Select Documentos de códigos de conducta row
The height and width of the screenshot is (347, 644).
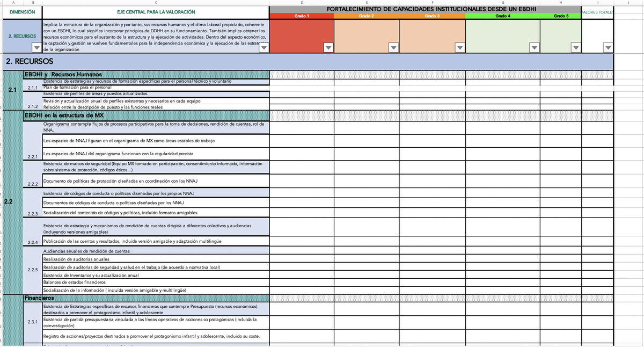coord(156,203)
